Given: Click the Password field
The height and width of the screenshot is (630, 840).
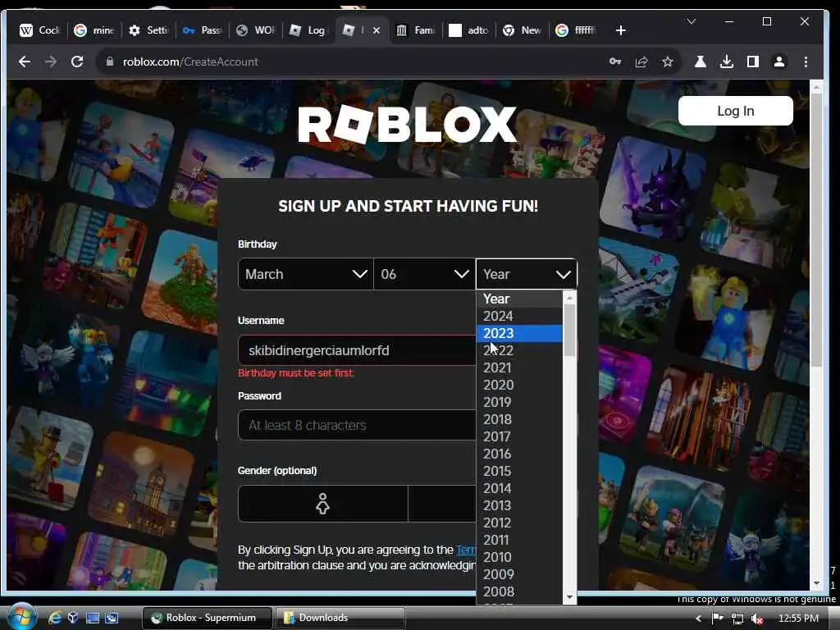Looking at the screenshot, I should 357,426.
